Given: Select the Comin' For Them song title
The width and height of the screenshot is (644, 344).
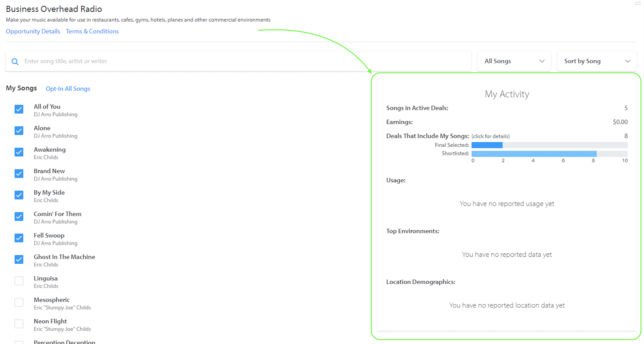Looking at the screenshot, I should [x=57, y=214].
